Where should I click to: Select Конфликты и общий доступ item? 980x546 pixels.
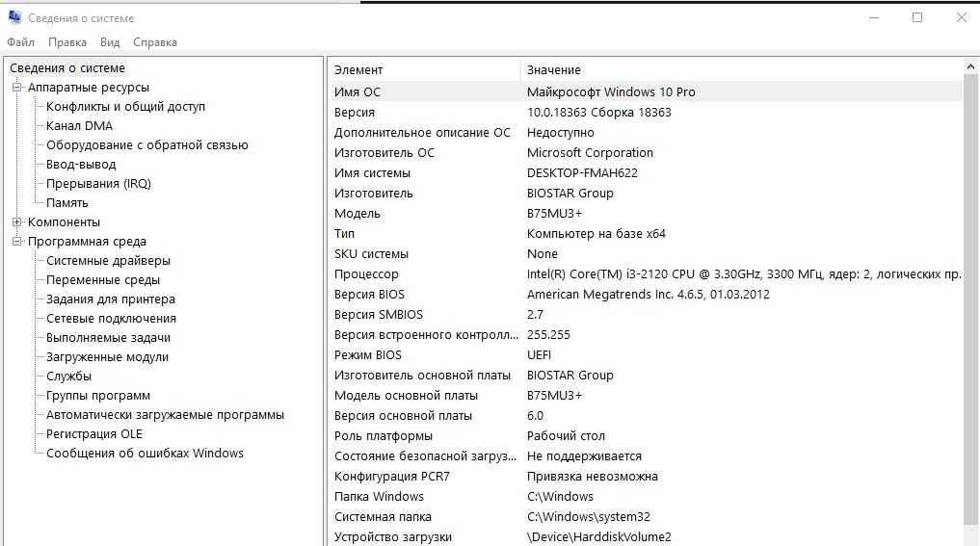click(125, 107)
